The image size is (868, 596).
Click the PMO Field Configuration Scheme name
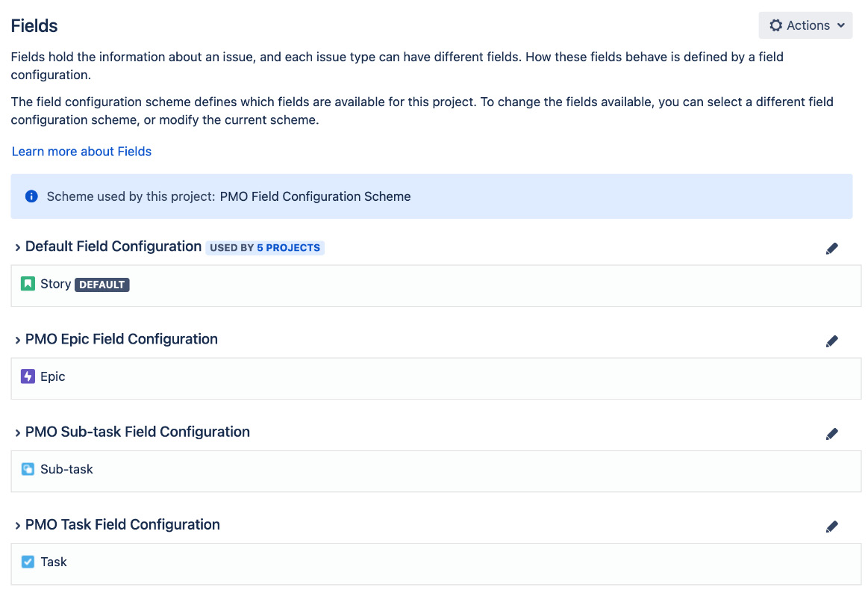pos(315,196)
